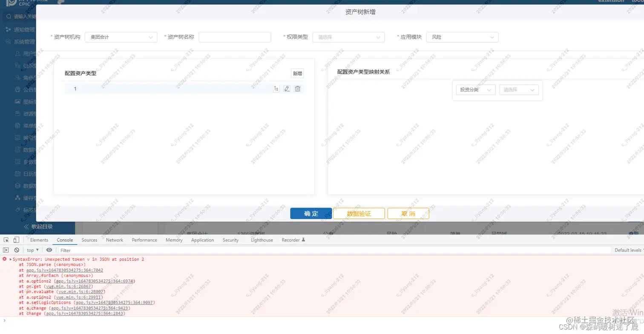
Task: Open the 资产树机构 dropdown showing 集团合计
Action: (x=121, y=37)
